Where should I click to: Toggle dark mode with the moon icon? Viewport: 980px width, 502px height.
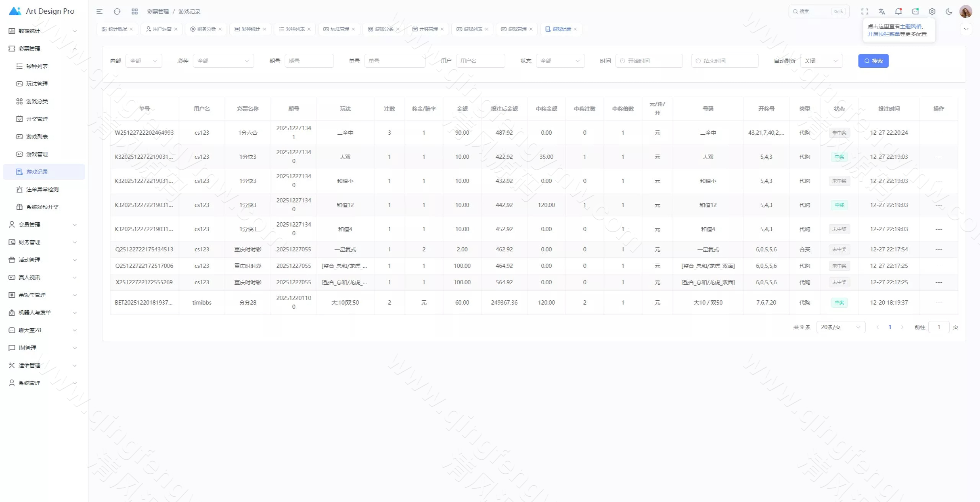click(949, 11)
